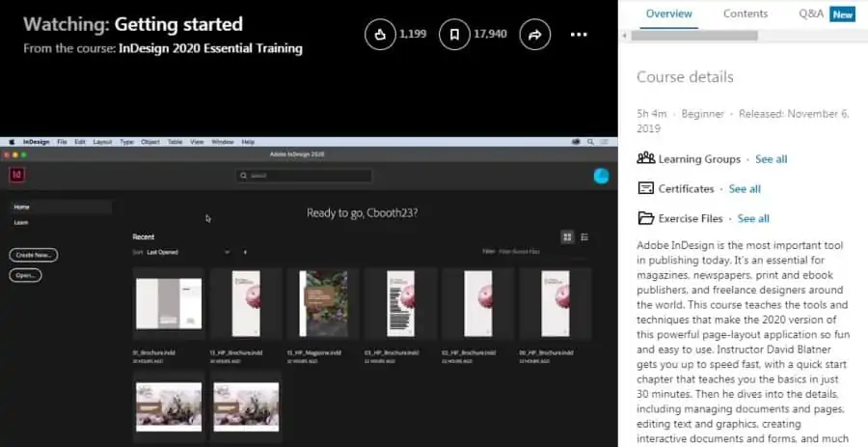Open the Edit menu
Screen dimensions: 868x447
(80, 142)
